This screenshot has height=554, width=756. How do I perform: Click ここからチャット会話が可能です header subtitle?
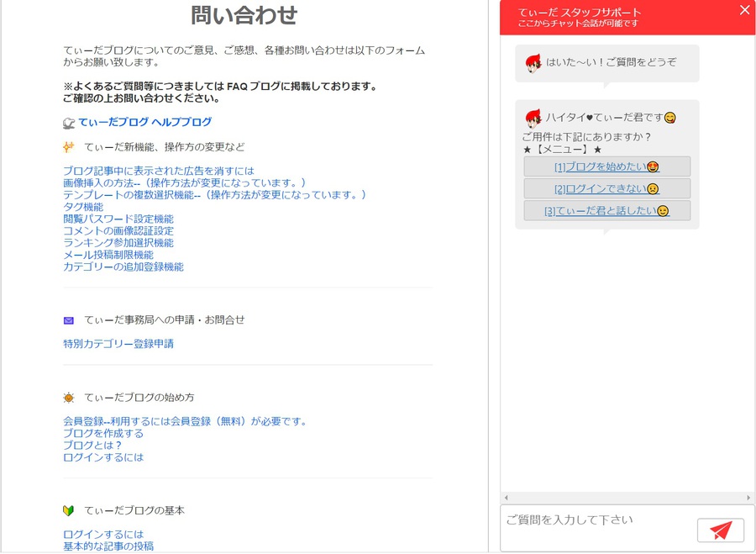[x=578, y=24]
